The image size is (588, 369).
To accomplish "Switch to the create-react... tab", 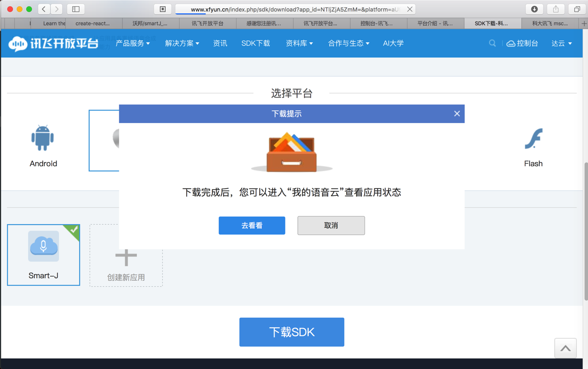I will pyautogui.click(x=93, y=23).
